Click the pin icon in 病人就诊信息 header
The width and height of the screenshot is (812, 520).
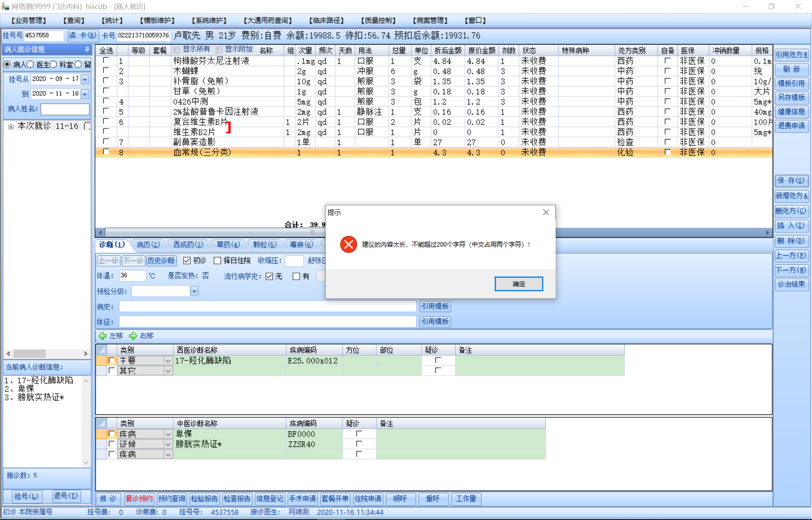coord(87,49)
